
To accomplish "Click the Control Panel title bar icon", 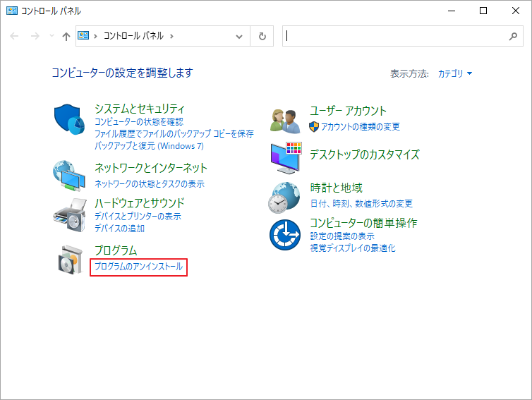I will coord(12,11).
